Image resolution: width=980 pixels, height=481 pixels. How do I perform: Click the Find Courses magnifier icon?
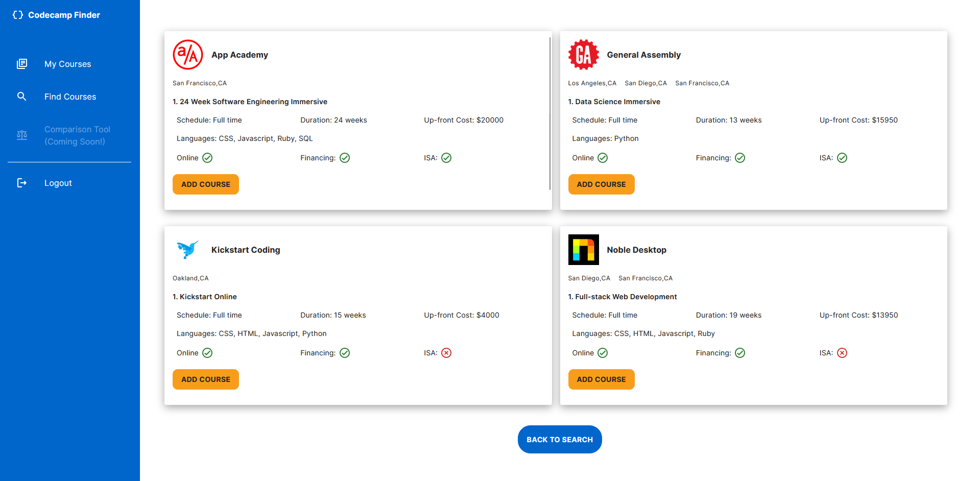point(22,97)
